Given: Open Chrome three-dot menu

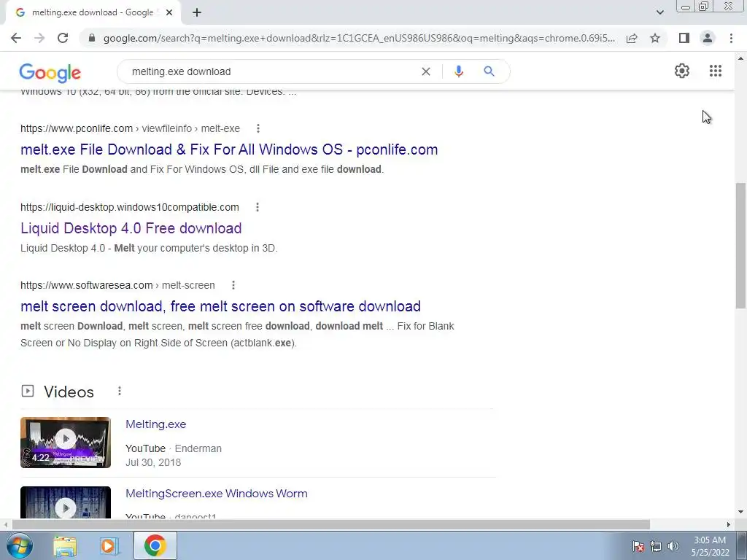Looking at the screenshot, I should (x=731, y=38).
